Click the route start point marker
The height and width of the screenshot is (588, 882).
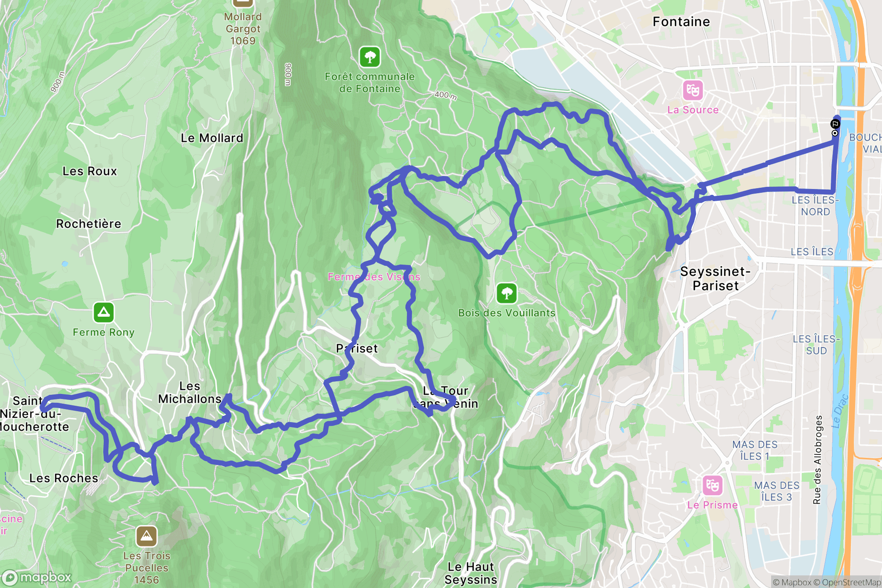click(835, 133)
